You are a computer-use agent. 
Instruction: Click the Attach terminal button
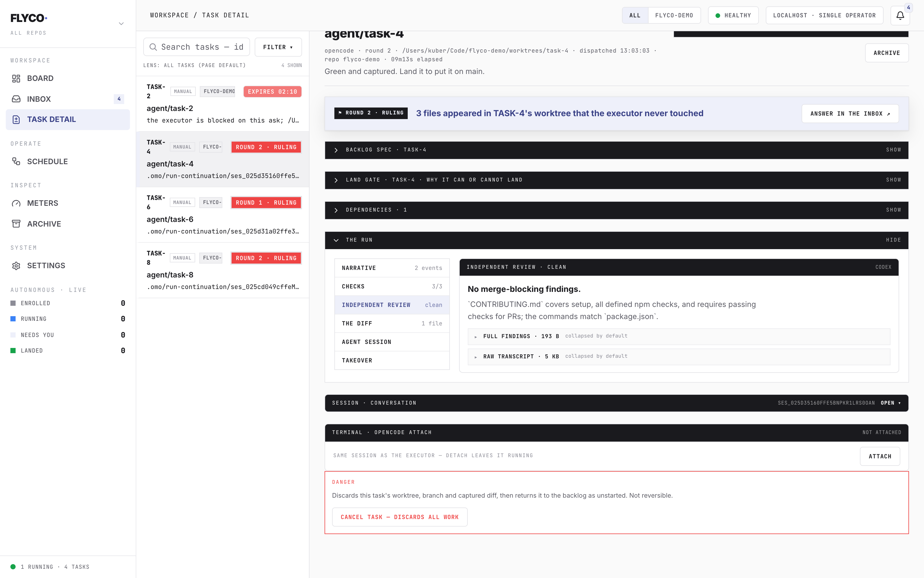pos(880,456)
